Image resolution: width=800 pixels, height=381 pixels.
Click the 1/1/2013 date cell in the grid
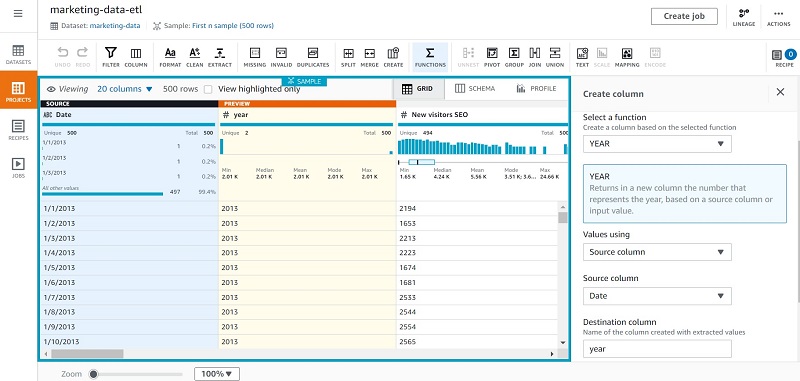tap(129, 209)
